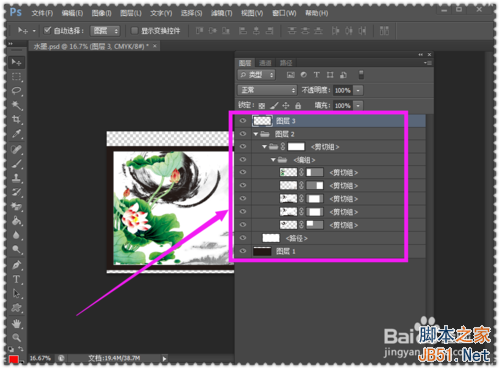500x369 pixels.
Task: Select the Path Selection tool
Action: [x=16, y=294]
